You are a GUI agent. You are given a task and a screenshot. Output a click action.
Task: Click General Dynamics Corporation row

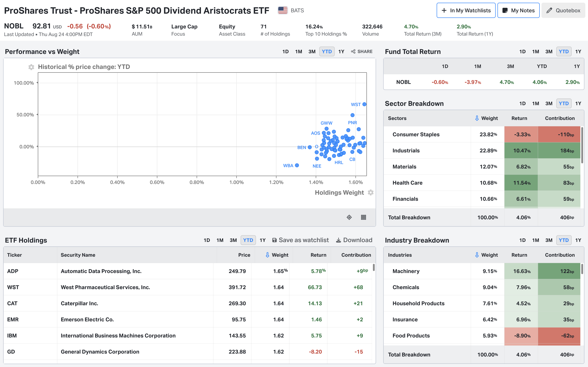[x=188, y=352]
